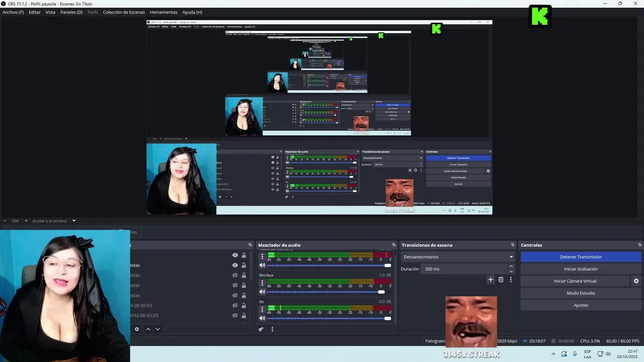Viewport: 644px width, 362px height.
Task: Open transition properties three-dot menu
Action: (511, 280)
